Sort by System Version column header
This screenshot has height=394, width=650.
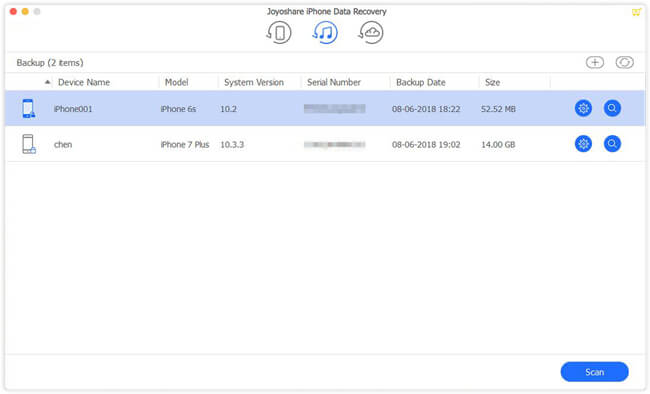point(254,82)
